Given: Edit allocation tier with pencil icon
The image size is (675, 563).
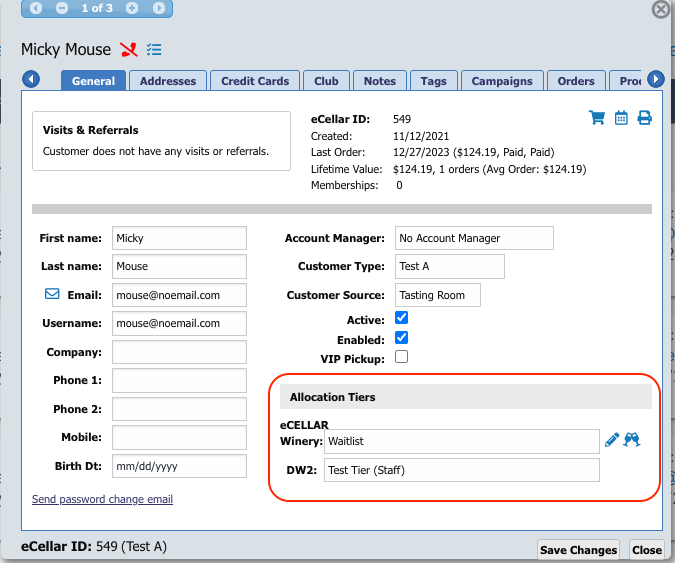Looking at the screenshot, I should coord(612,440).
